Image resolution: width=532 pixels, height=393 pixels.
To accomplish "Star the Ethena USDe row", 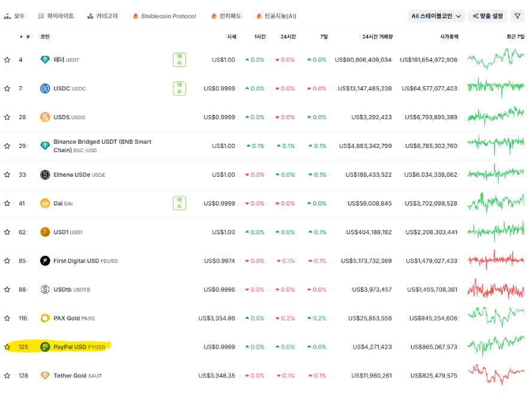I will point(7,174).
